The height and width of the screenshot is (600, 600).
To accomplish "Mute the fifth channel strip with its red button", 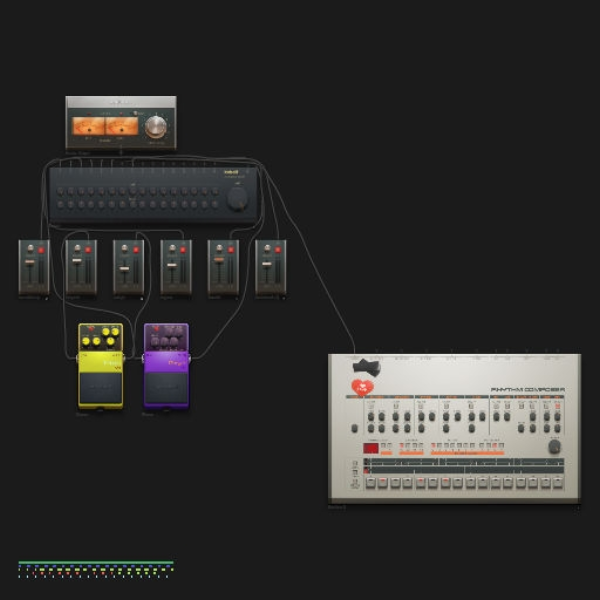I will [x=231, y=250].
